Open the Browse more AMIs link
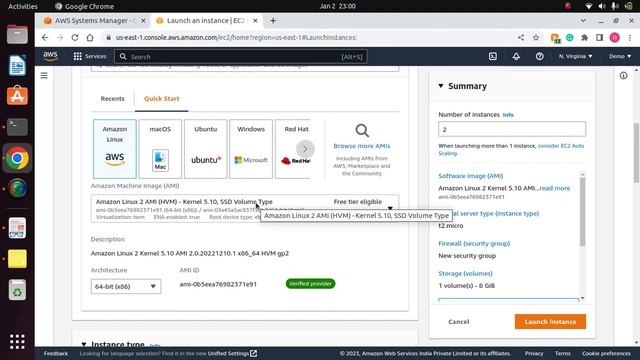 coord(362,146)
